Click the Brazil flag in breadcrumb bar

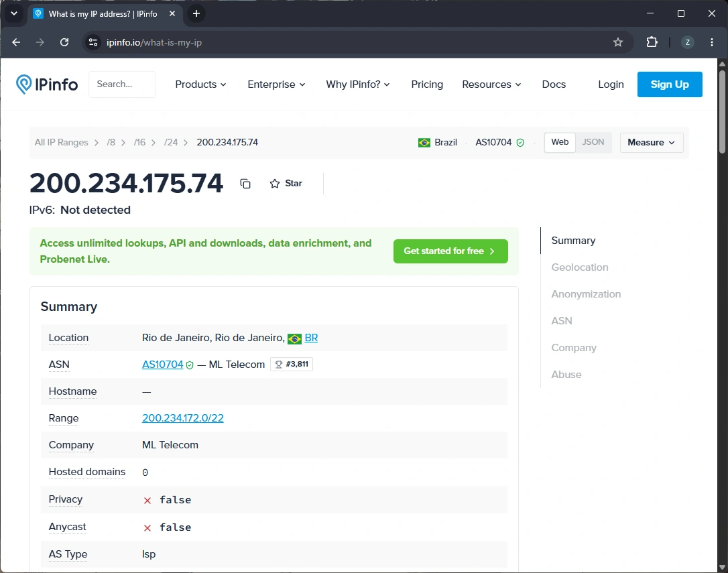pyautogui.click(x=424, y=143)
